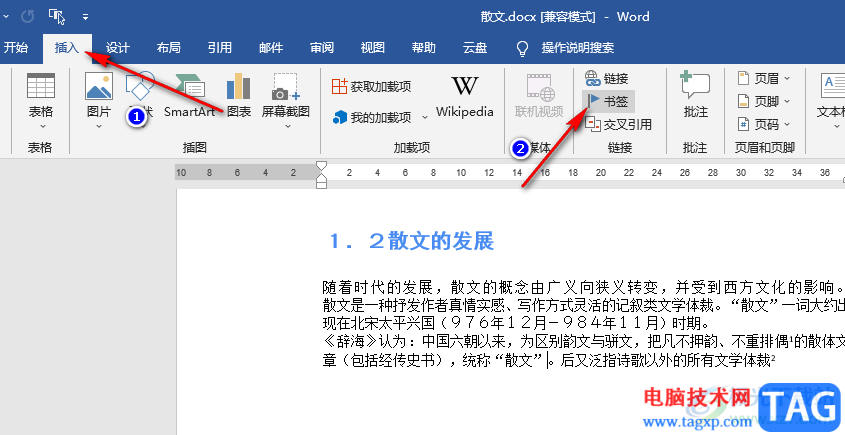
Task: Open the 页码 page number dropdown
Action: [x=764, y=125]
